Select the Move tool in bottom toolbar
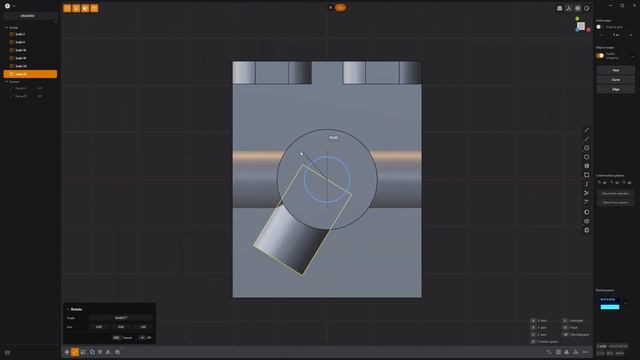 click(x=67, y=352)
